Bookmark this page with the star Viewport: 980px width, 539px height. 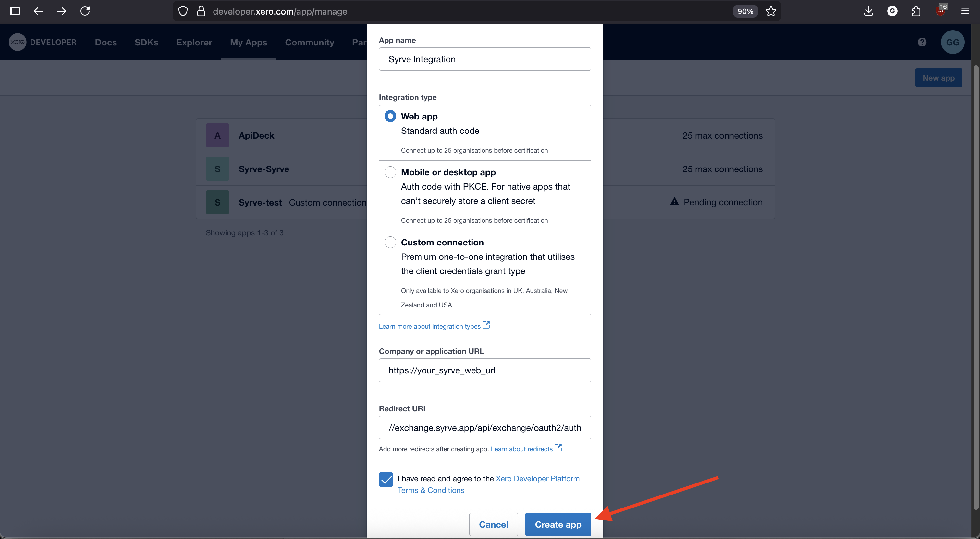point(771,11)
